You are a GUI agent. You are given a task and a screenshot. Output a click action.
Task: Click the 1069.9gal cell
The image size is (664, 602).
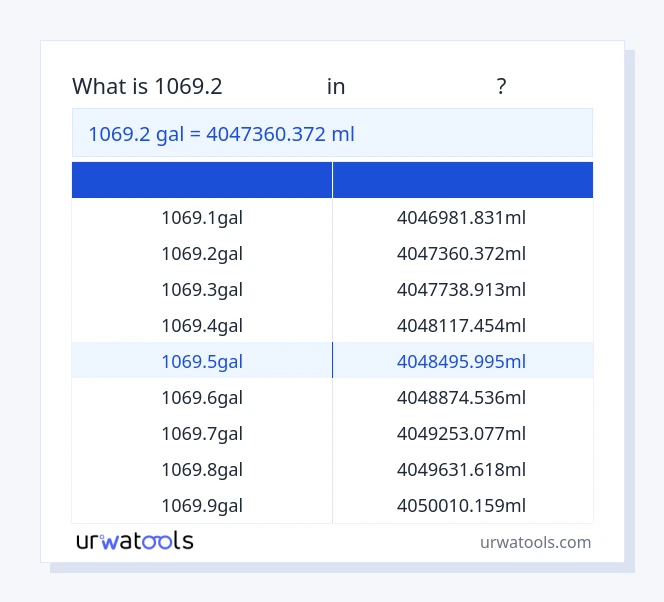pos(202,505)
